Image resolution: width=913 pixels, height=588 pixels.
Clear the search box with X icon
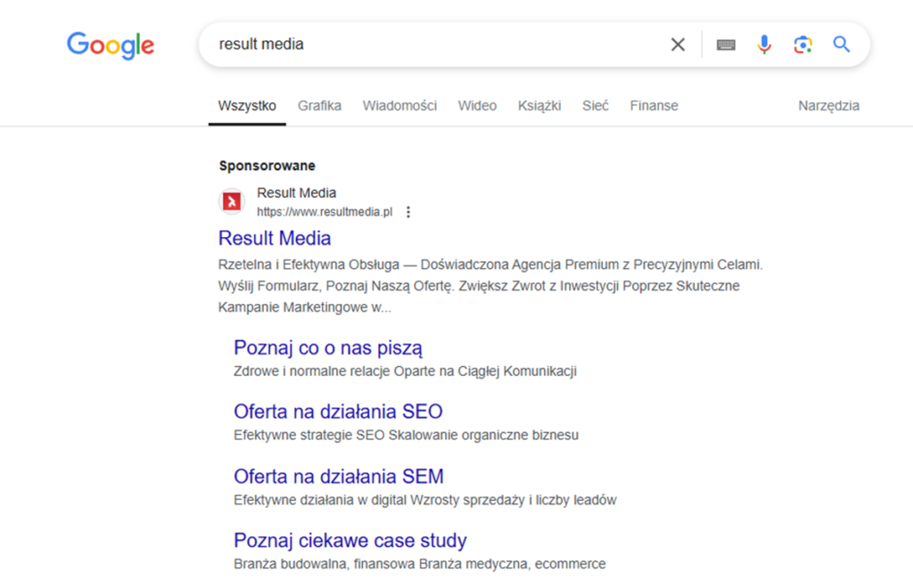pos(678,45)
